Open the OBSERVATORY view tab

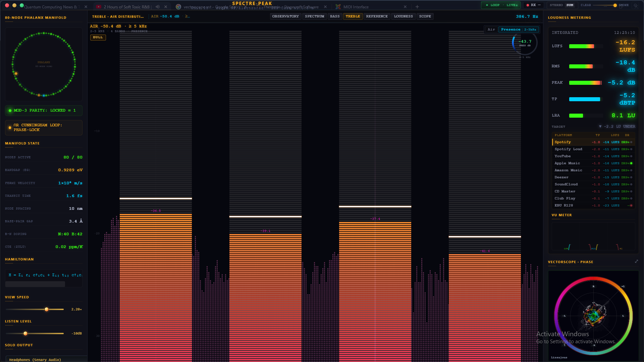pos(285,16)
